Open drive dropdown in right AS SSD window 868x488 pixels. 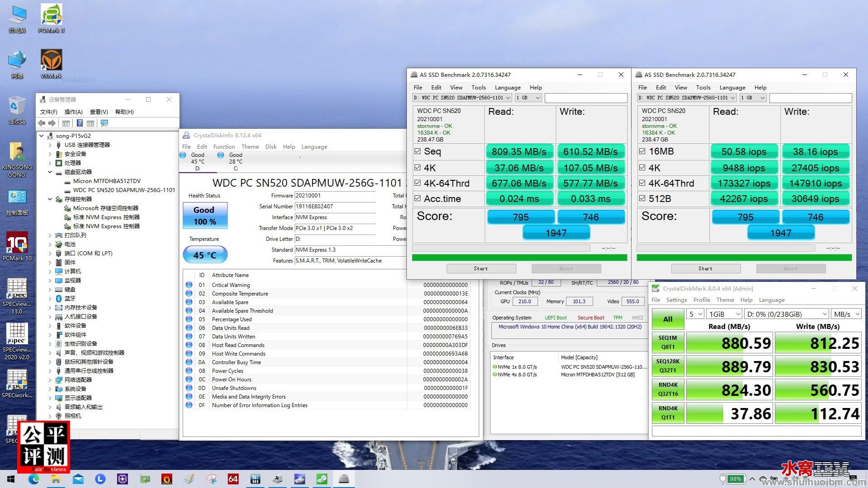687,98
